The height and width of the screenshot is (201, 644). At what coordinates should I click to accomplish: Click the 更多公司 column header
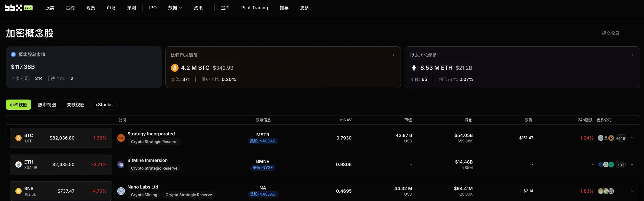[x=604, y=120]
